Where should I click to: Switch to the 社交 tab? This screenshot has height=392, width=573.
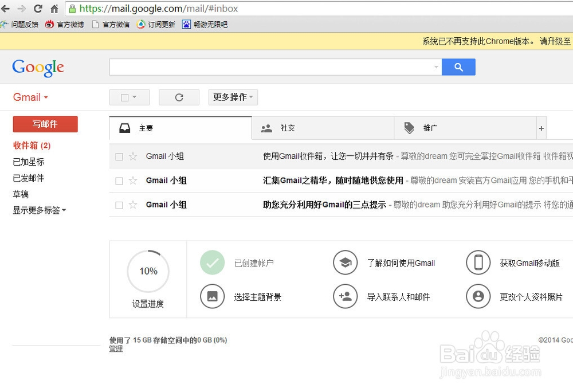point(323,128)
